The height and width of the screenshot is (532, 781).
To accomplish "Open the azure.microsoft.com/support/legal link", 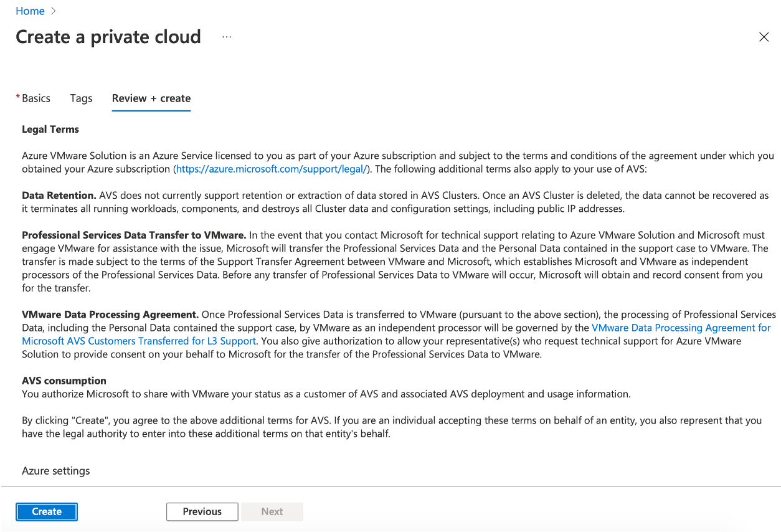I will click(x=272, y=169).
